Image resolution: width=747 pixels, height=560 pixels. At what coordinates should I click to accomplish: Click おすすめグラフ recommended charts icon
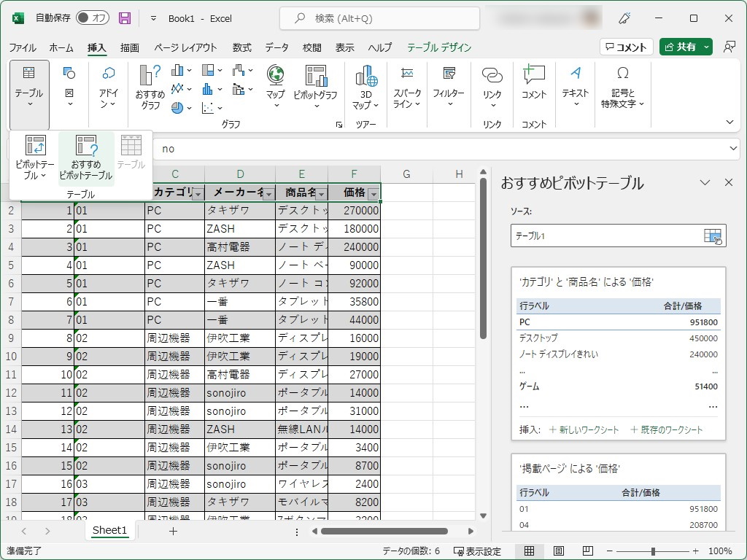tap(150, 87)
